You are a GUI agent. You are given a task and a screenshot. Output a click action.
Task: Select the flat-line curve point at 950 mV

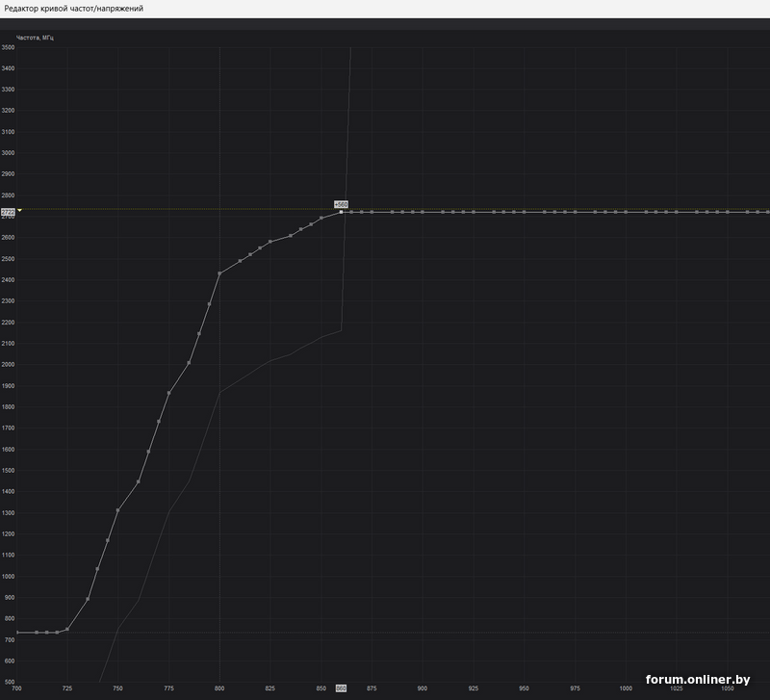click(x=524, y=212)
